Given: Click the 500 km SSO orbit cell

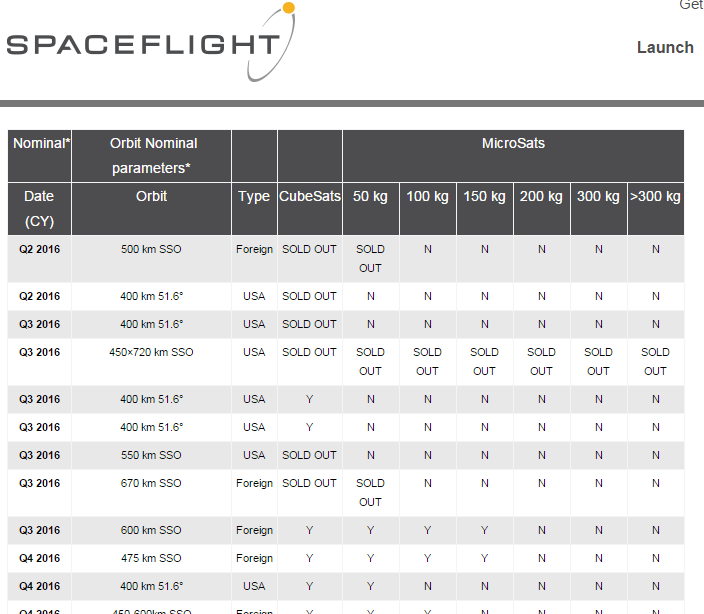Looking at the screenshot, I should pos(151,259).
